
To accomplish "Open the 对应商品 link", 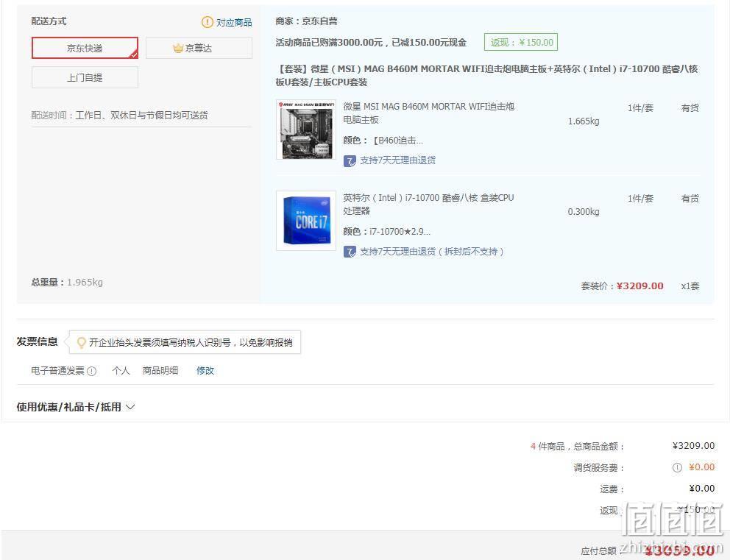I will click(x=234, y=22).
